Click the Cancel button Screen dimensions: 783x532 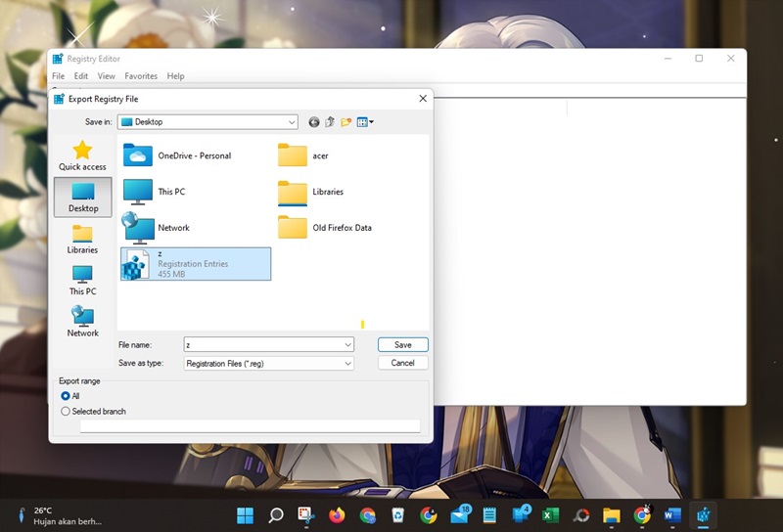(x=403, y=363)
